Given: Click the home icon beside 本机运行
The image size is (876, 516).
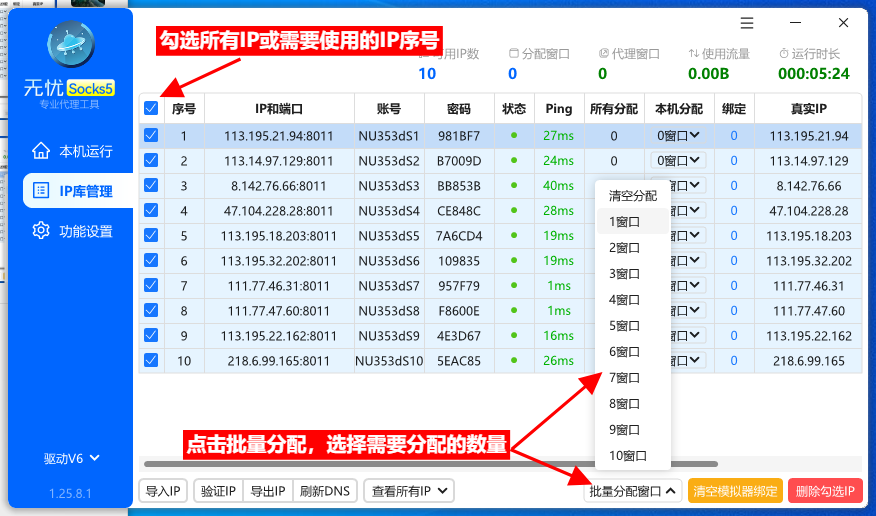Looking at the screenshot, I should tap(41, 151).
